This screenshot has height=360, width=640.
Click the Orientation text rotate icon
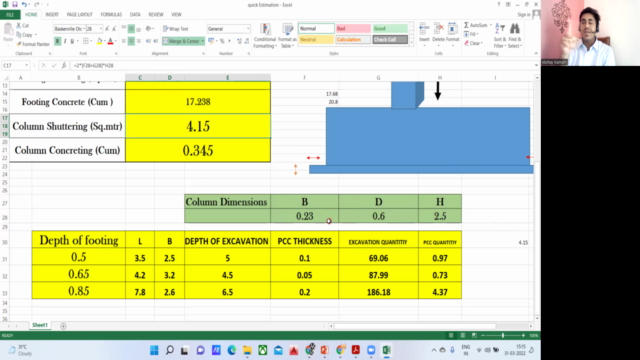(x=149, y=29)
